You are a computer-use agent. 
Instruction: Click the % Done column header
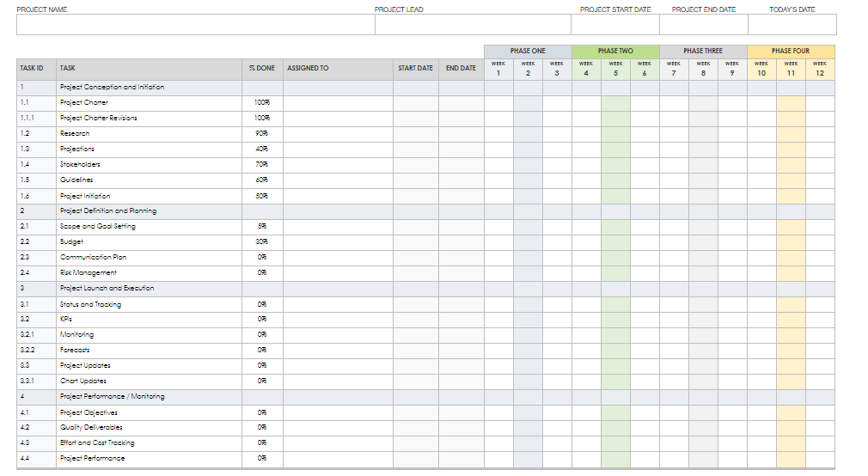tap(262, 70)
